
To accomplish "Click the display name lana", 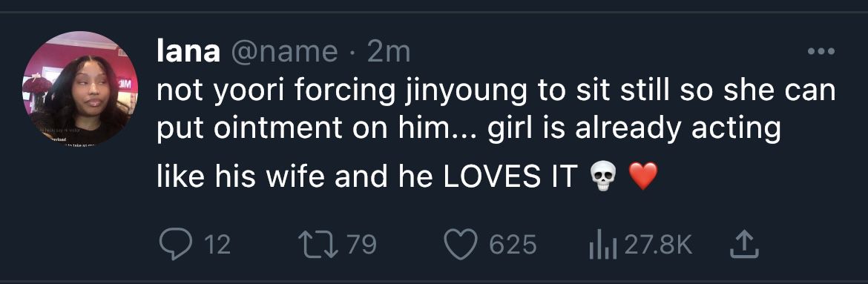I will tap(188, 53).
